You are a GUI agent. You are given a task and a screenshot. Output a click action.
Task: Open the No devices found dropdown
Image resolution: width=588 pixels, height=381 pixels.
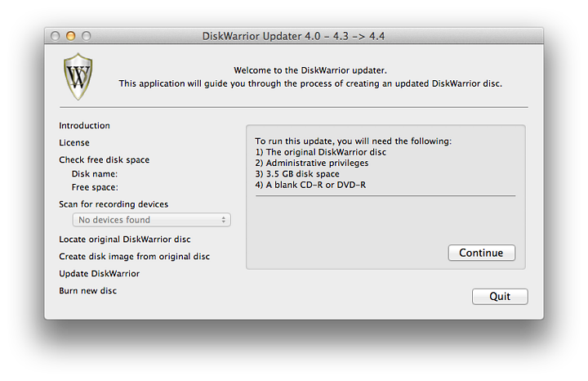[152, 220]
